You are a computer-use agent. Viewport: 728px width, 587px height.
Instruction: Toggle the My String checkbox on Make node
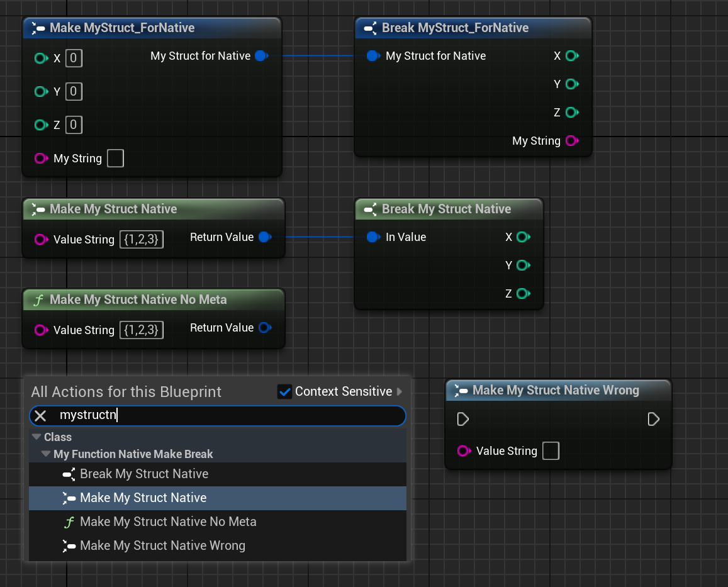[115, 159]
